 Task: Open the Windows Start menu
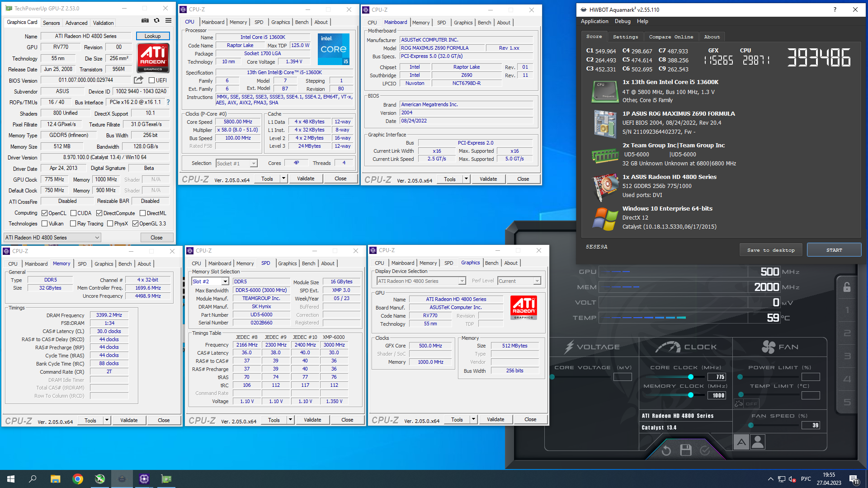(x=11, y=479)
